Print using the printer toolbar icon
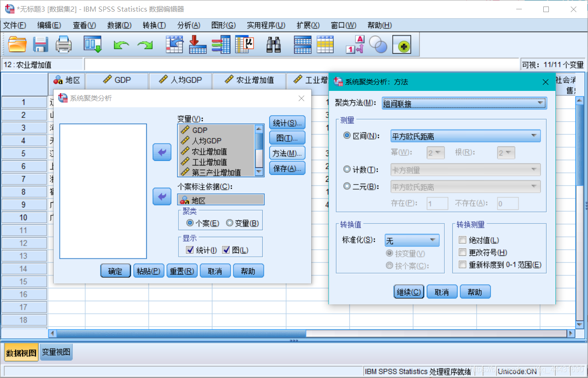 click(x=64, y=44)
